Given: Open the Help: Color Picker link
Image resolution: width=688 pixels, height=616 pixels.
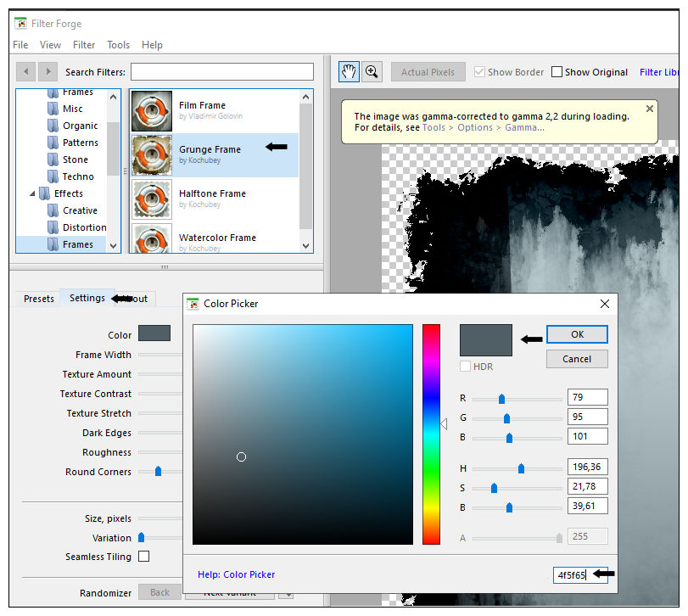Looking at the screenshot, I should click(x=236, y=574).
